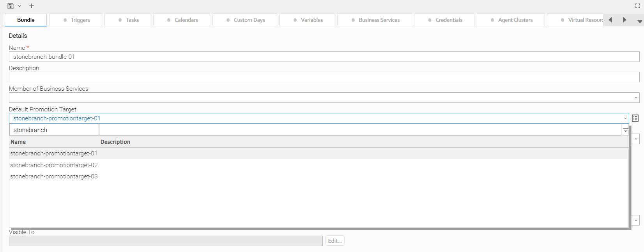The image size is (644, 252).
Task: Click the filter icon in the dropdown list
Action: pyautogui.click(x=625, y=130)
